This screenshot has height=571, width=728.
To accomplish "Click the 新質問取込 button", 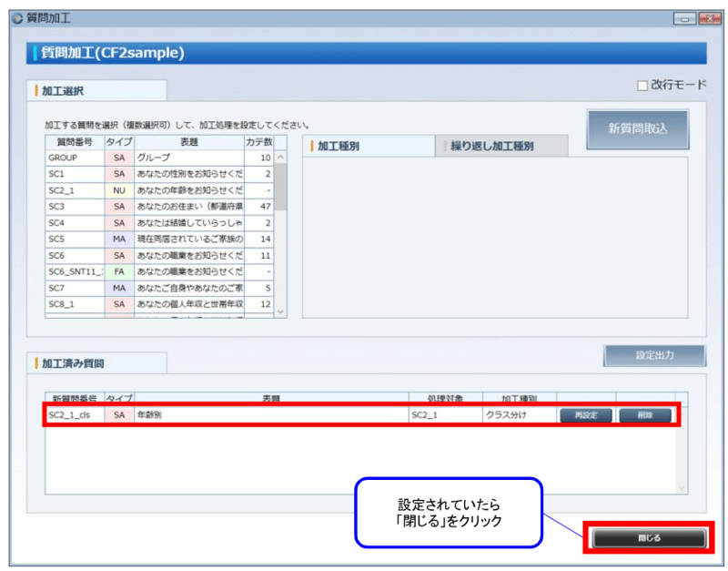I will coord(637,129).
